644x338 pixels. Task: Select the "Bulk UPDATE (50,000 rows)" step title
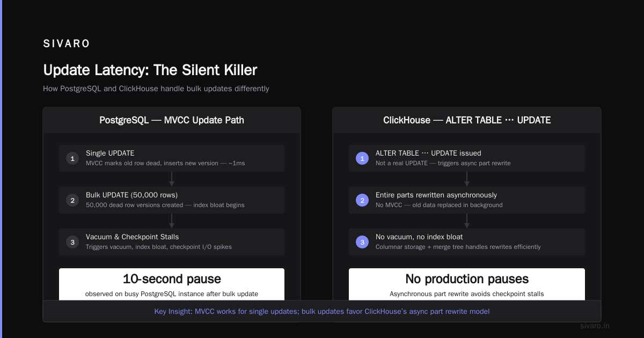[131, 195]
